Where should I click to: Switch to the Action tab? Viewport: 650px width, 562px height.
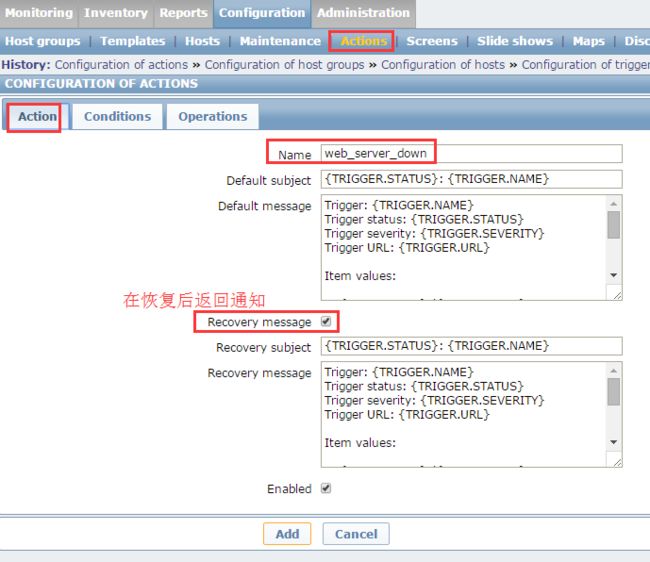tap(37, 116)
